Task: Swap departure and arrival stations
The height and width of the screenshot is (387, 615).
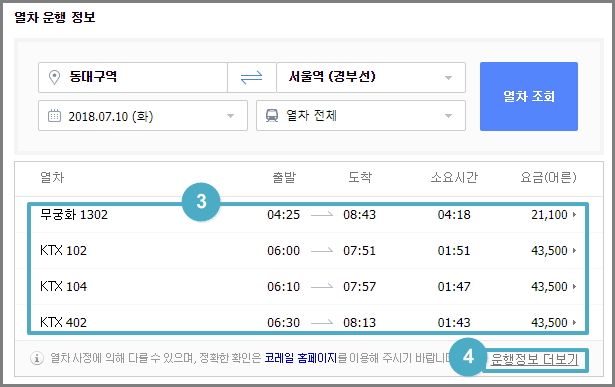Action: 251,77
